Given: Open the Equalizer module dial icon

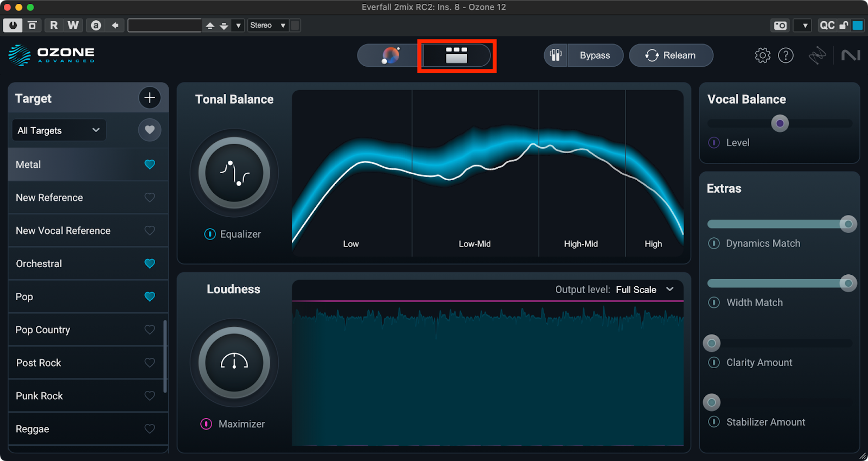Looking at the screenshot, I should (234, 173).
